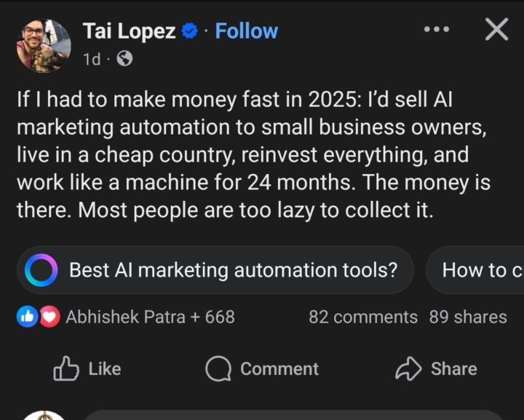Image resolution: width=524 pixels, height=420 pixels.
Task: View the 89 shares
Action: point(467,317)
